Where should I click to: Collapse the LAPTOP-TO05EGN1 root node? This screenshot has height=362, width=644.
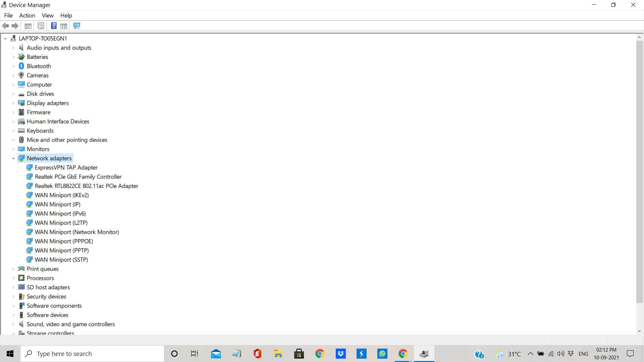point(5,39)
